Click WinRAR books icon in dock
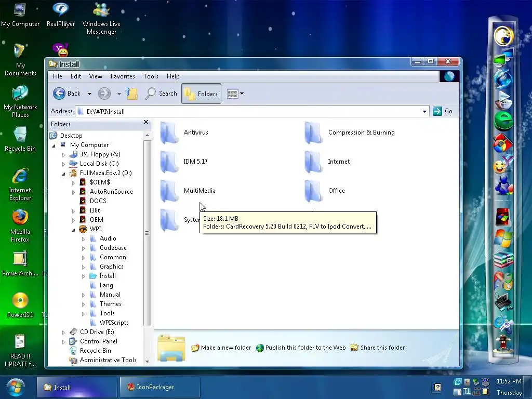532x399 pixels. point(503,260)
